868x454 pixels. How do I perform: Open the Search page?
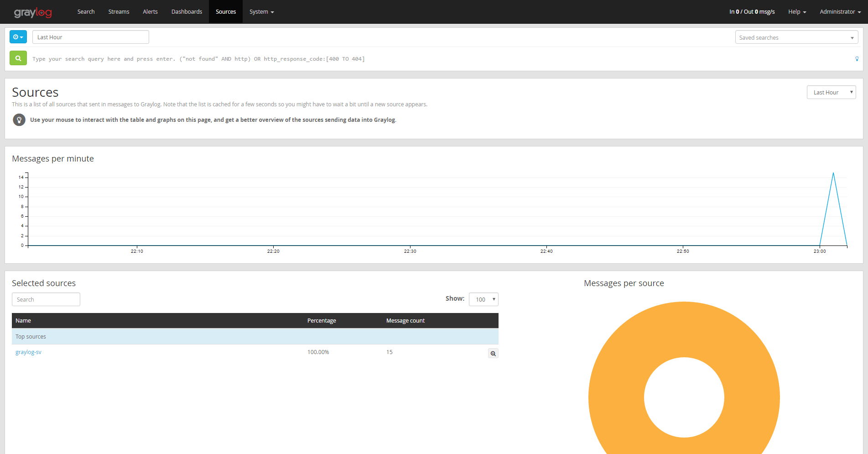click(x=86, y=12)
